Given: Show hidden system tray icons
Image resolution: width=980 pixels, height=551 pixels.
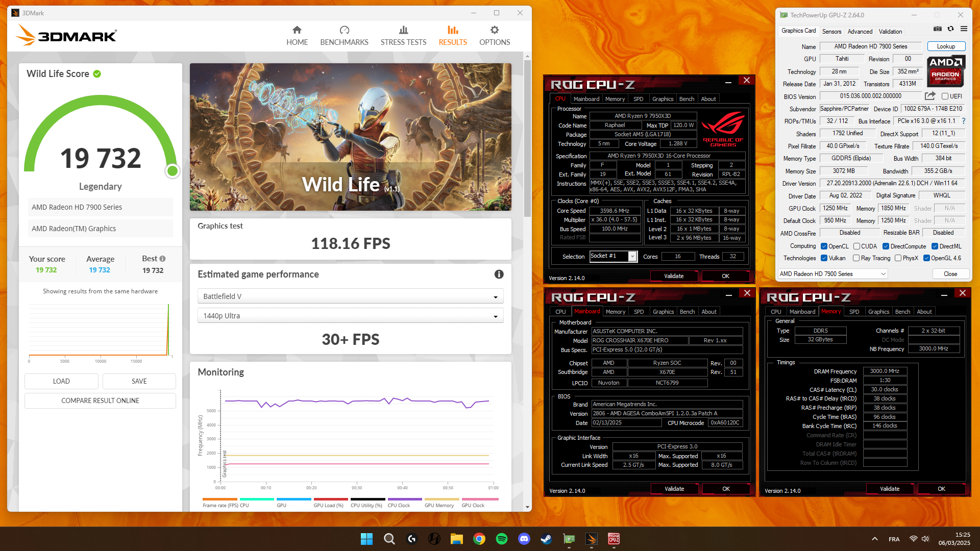Looking at the screenshot, I should (x=874, y=539).
